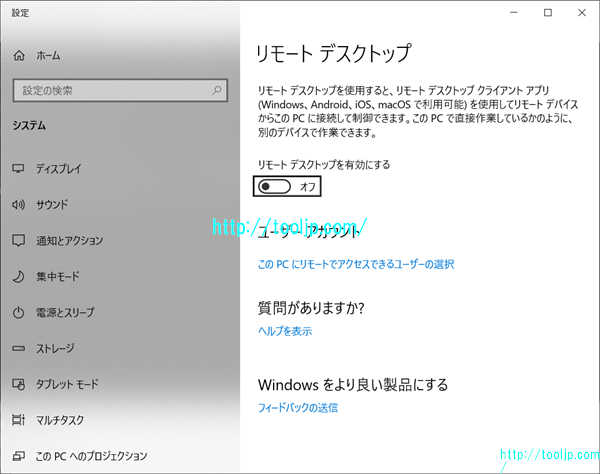Click the Focus assist moon icon
The width and height of the screenshot is (600, 474).
[x=18, y=277]
